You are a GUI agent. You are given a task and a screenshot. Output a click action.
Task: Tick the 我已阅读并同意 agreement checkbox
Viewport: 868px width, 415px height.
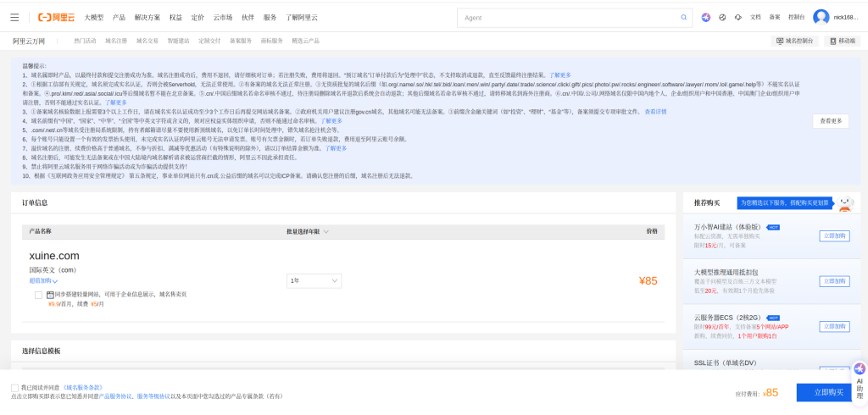click(x=15, y=387)
